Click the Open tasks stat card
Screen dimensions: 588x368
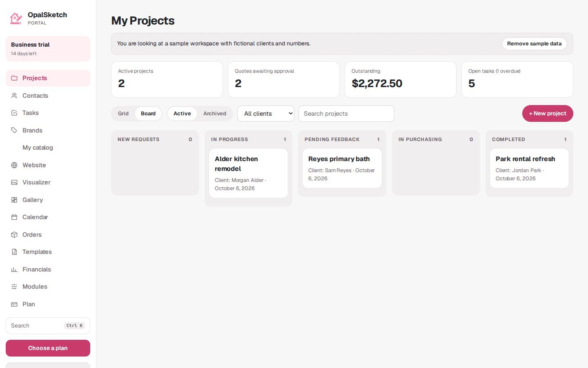517,80
